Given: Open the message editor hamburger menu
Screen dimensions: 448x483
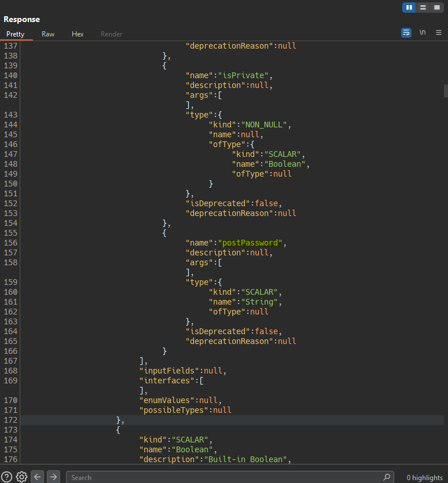Looking at the screenshot, I should [x=439, y=32].
